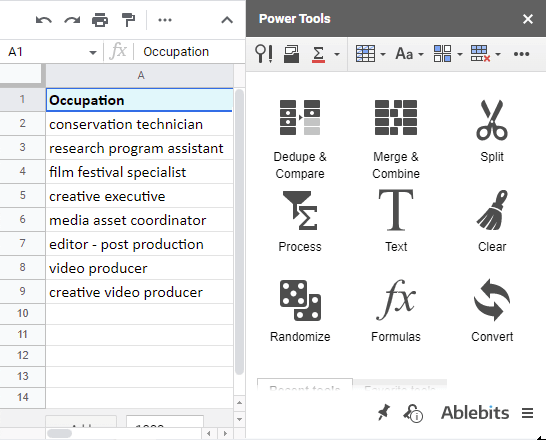Open more Power Tools toolbar options
Viewport: 546px width, 440px height.
click(x=522, y=54)
